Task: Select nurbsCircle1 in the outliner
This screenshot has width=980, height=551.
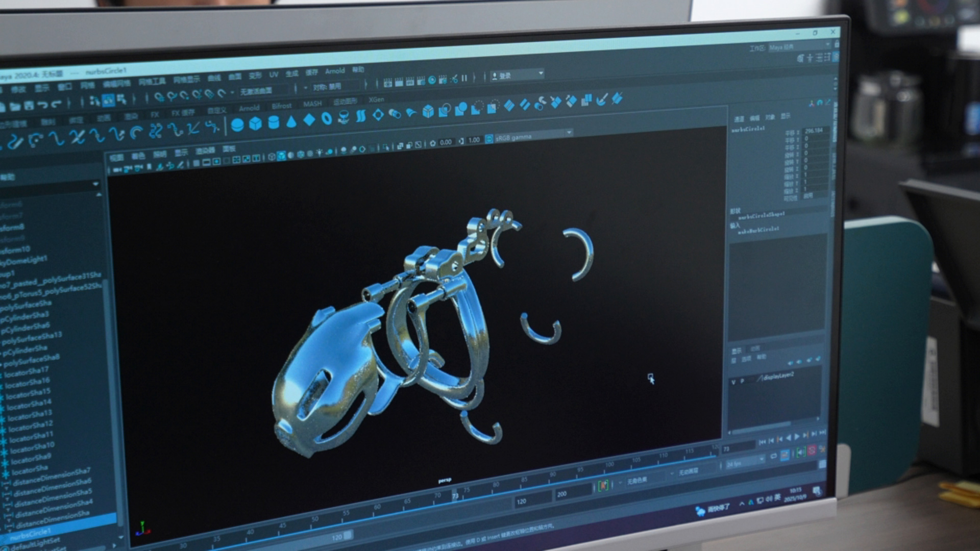Action: (x=31, y=533)
